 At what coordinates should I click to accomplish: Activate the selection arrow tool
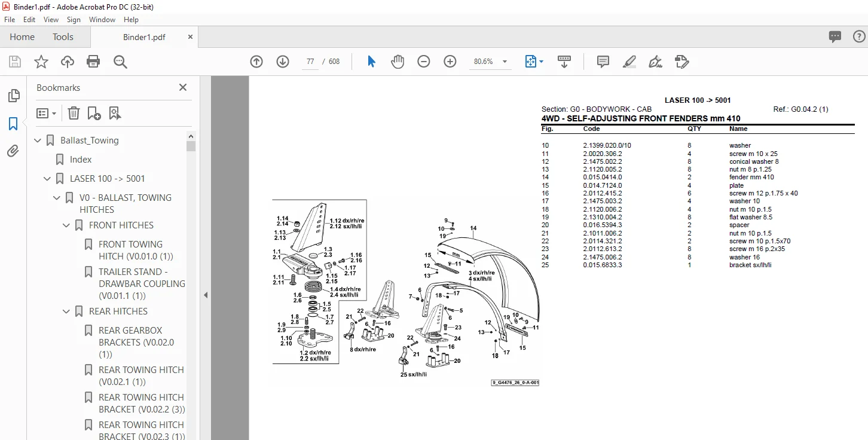[372, 62]
